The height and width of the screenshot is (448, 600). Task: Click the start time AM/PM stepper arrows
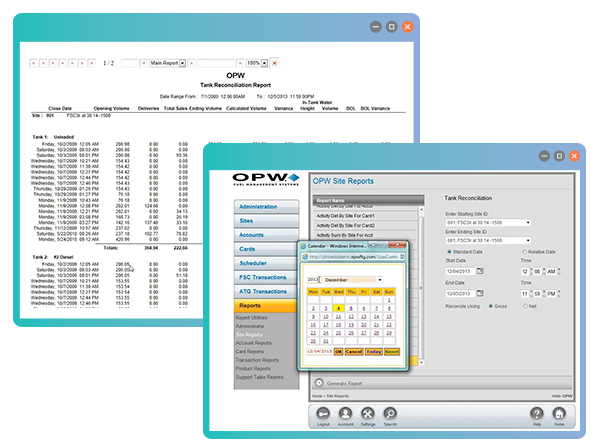point(559,271)
